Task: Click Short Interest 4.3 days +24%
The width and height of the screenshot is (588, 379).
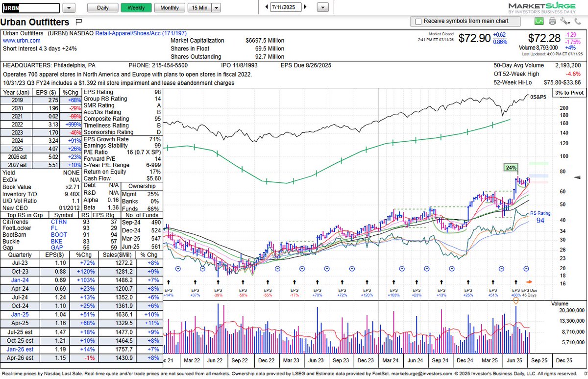Action: (40, 49)
